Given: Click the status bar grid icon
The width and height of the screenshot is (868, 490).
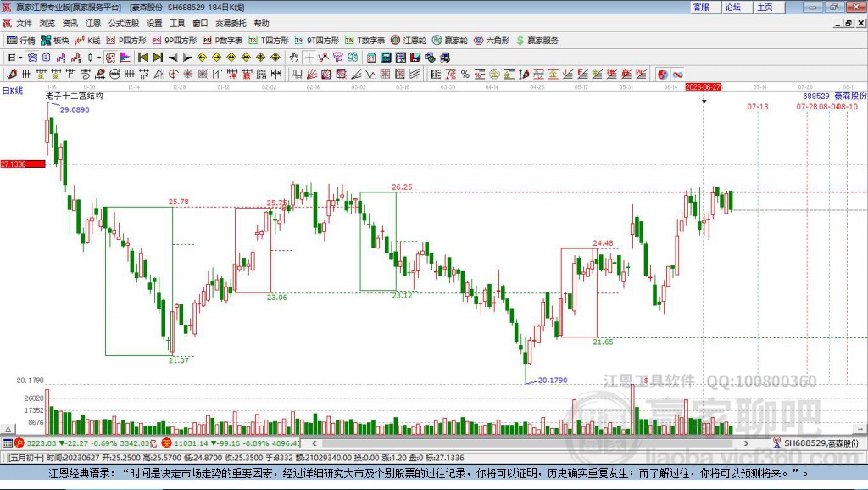Looking at the screenshot, I should (7, 443).
